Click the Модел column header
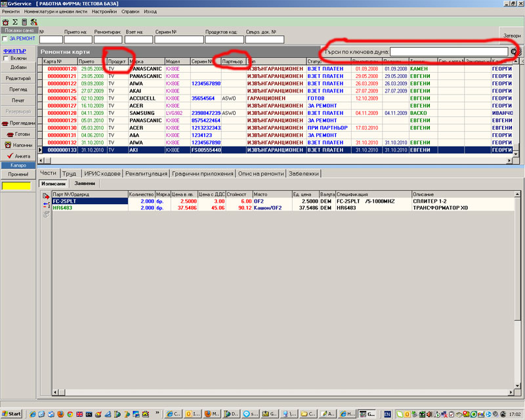The image size is (525, 420). pos(177,61)
